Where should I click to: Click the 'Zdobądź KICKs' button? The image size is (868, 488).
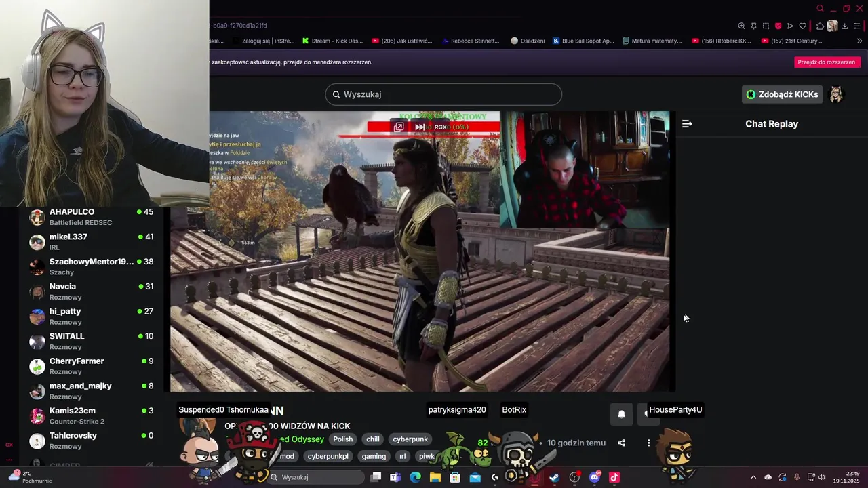tap(782, 94)
